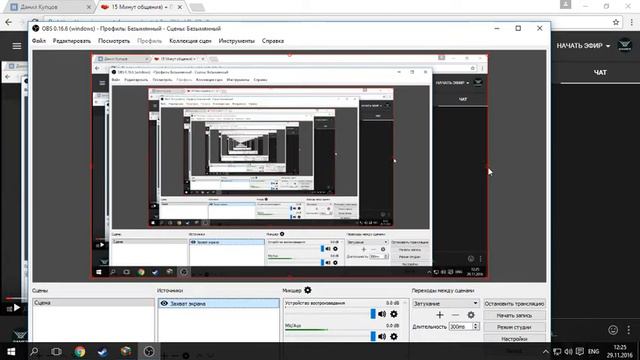Open Task View on taskbar
This screenshot has width=640, height=360.
click(56, 351)
